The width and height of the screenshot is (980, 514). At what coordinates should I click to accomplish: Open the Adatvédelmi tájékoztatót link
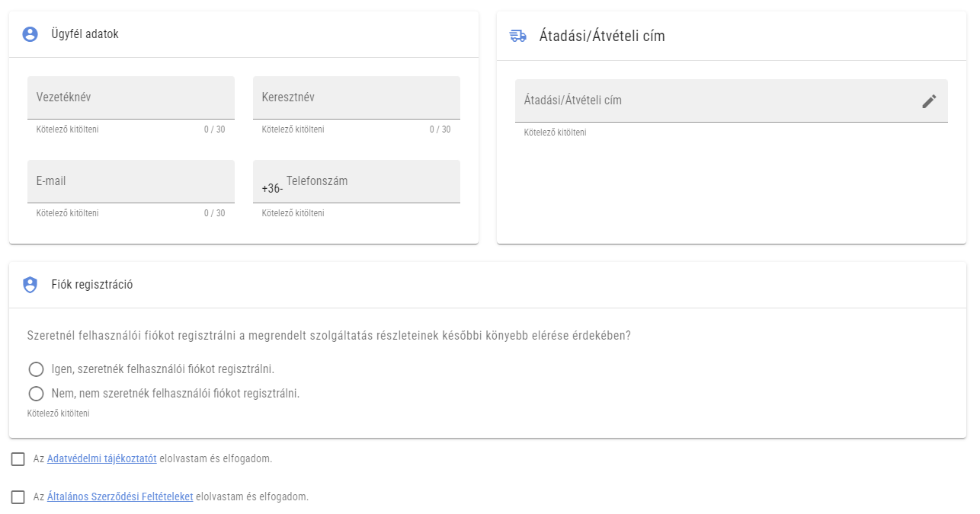[101, 458]
